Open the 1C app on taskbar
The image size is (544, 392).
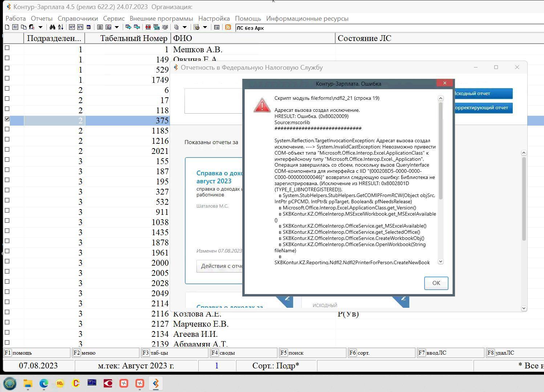[60, 383]
